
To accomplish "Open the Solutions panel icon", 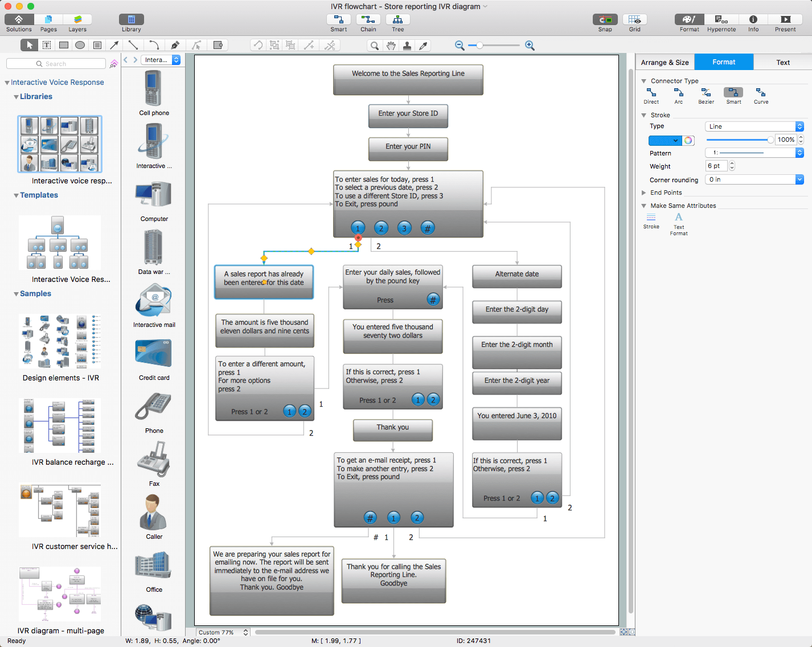I will click(x=19, y=20).
